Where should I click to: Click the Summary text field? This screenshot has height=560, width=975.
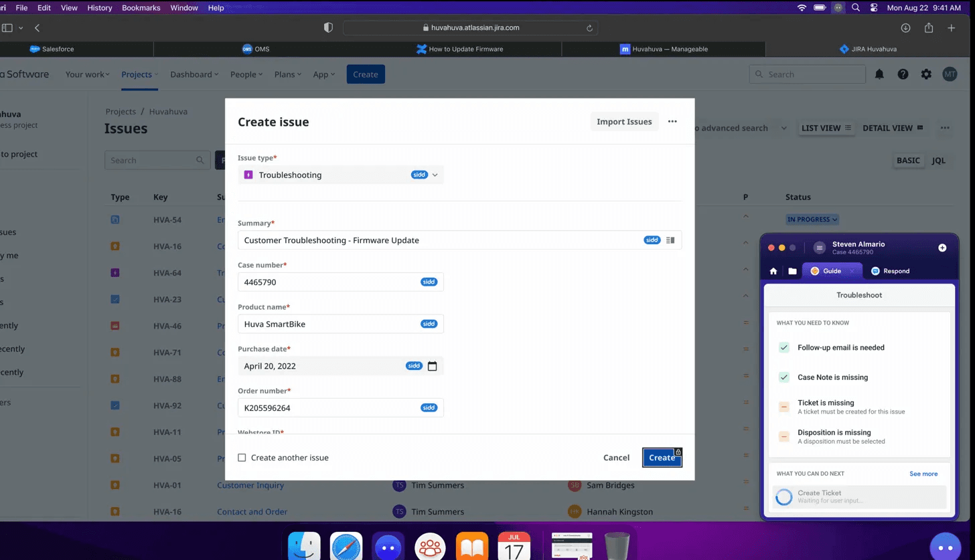click(x=459, y=240)
